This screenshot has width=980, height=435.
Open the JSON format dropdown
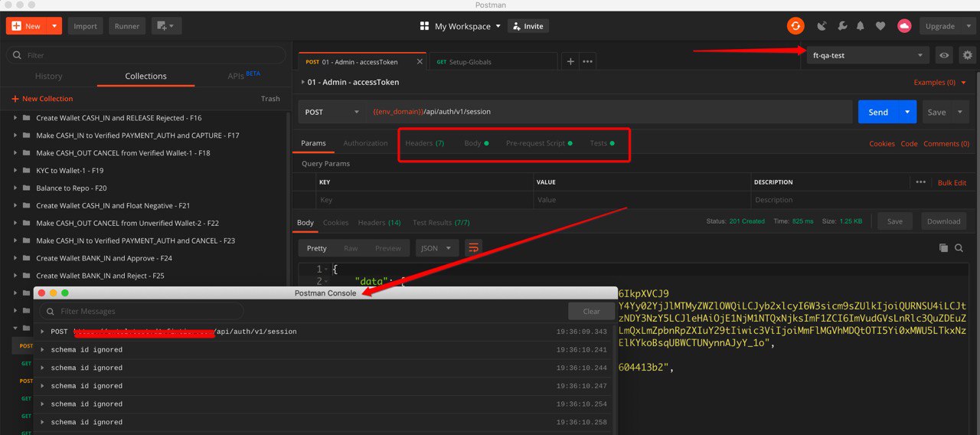pos(437,248)
